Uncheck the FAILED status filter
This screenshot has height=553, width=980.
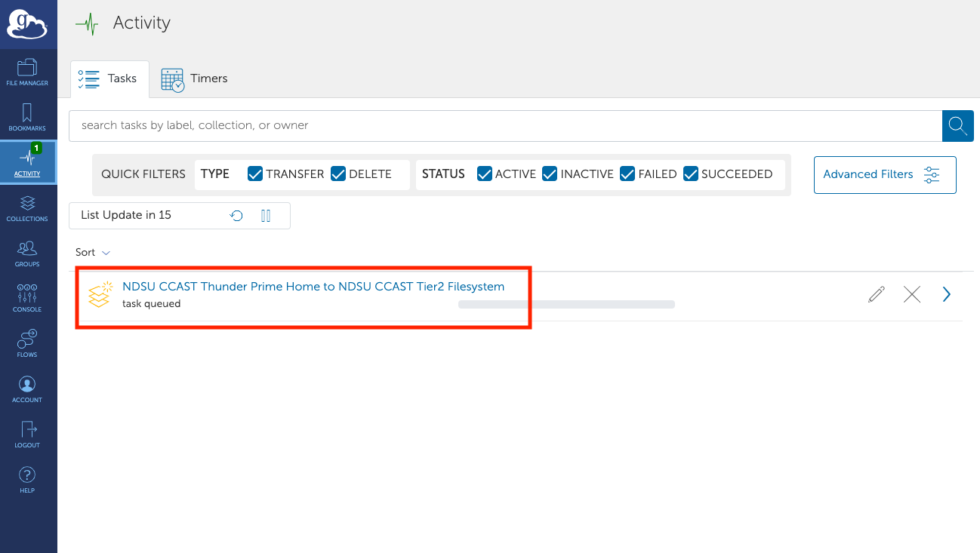point(627,174)
